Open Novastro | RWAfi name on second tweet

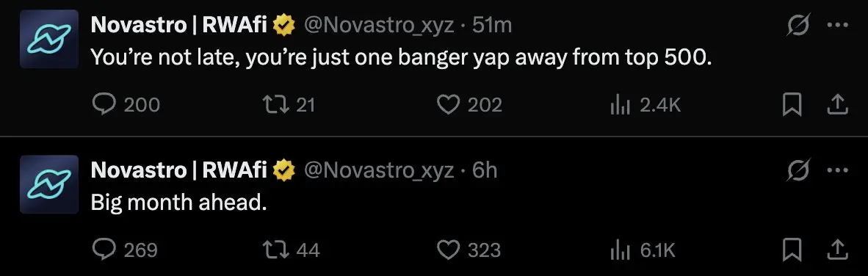(x=178, y=170)
